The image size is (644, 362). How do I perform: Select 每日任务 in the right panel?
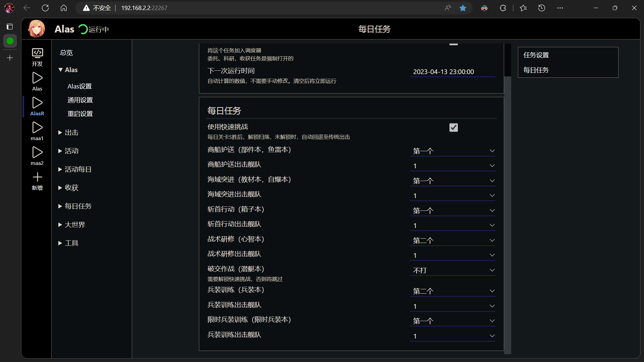pos(536,70)
